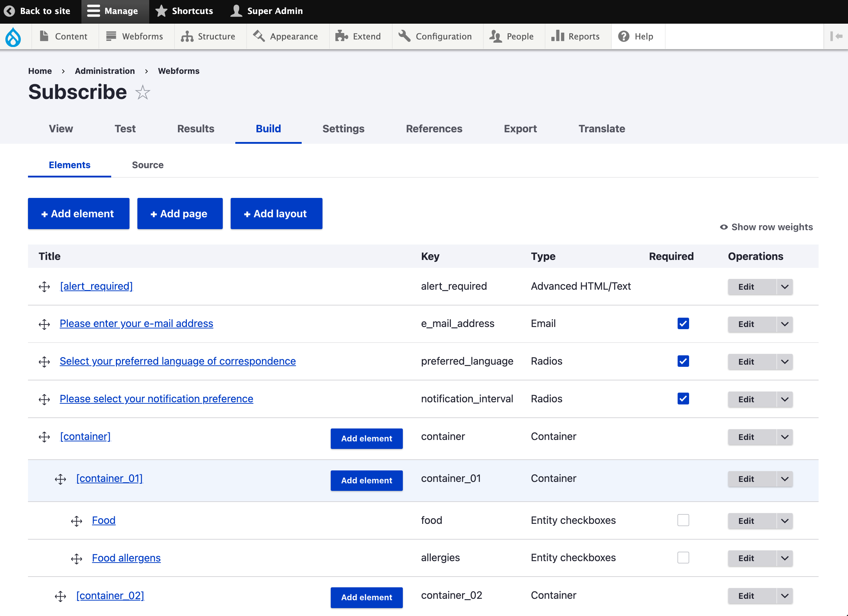The image size is (848, 616).
Task: Expand dropdown for Food allergens operations
Action: [x=784, y=558]
